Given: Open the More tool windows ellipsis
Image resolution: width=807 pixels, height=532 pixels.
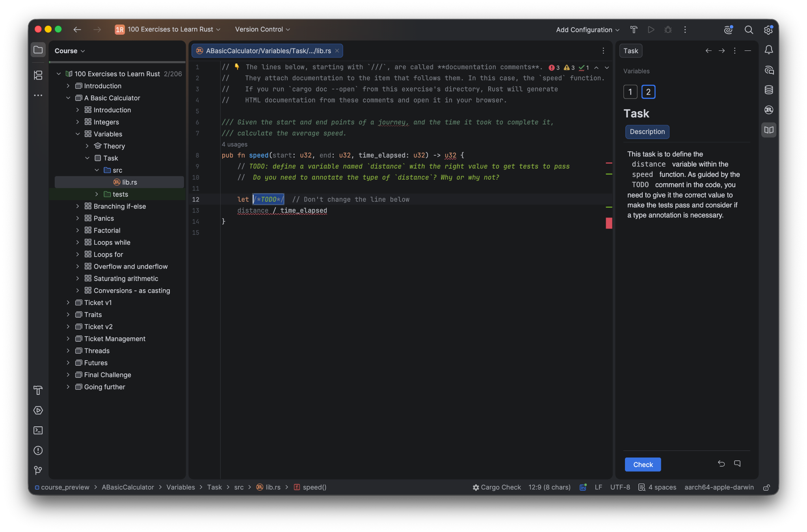Looking at the screenshot, I should (x=38, y=95).
